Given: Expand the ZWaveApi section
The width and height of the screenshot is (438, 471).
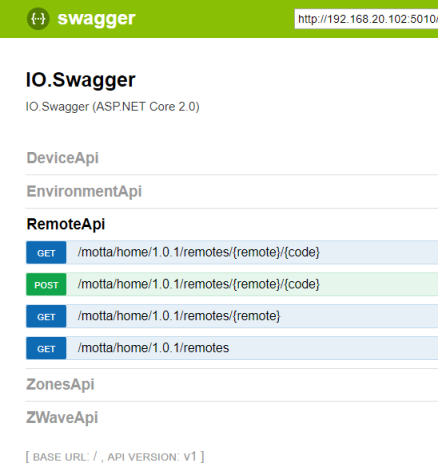Looking at the screenshot, I should (62, 418).
